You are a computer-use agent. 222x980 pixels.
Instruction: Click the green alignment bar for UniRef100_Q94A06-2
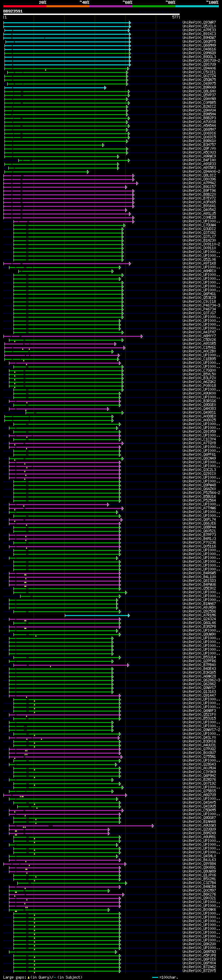tap(47, 172)
